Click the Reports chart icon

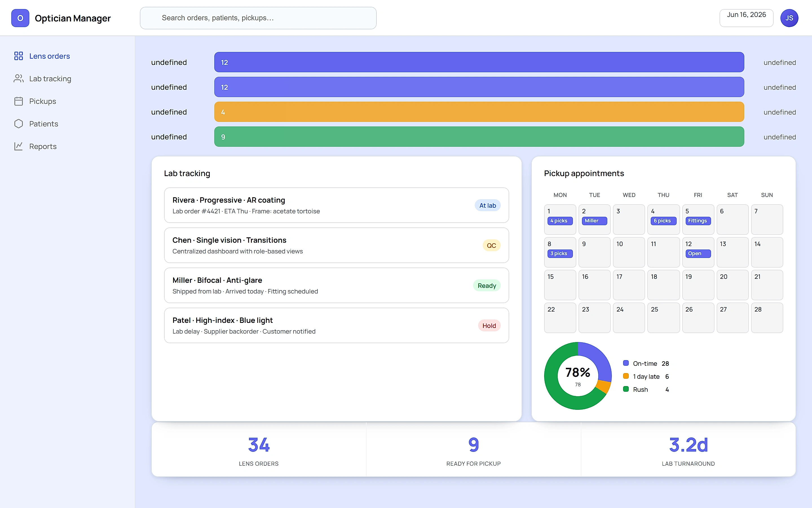tap(18, 146)
